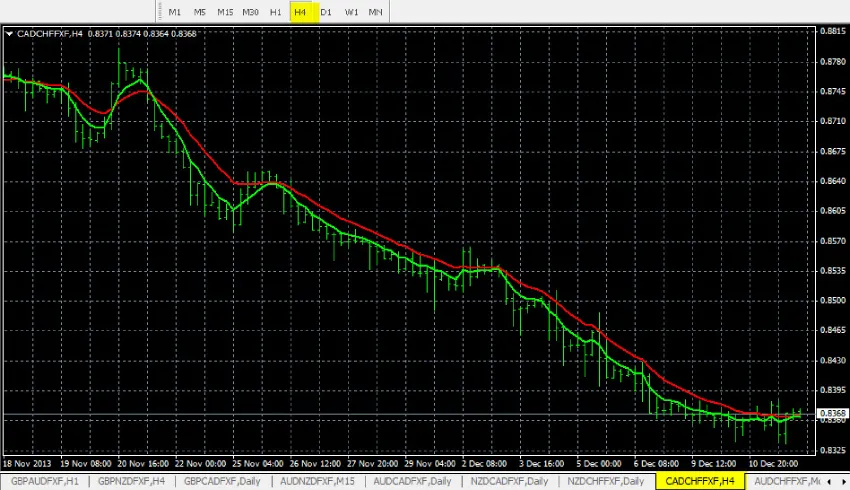This screenshot has height=490, width=850.
Task: Switch to the M1 timeframe
Action: click(x=175, y=12)
